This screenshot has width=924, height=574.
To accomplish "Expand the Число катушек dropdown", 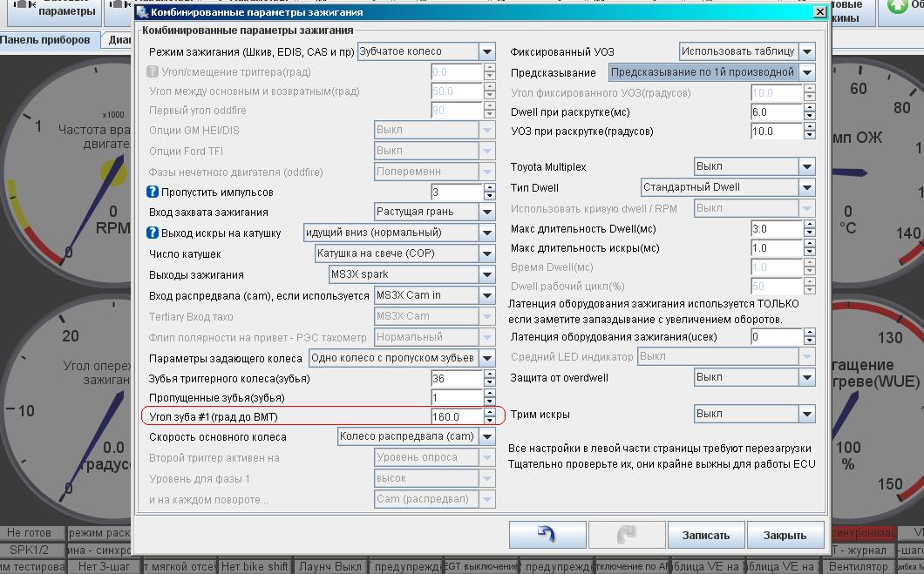I will [487, 254].
